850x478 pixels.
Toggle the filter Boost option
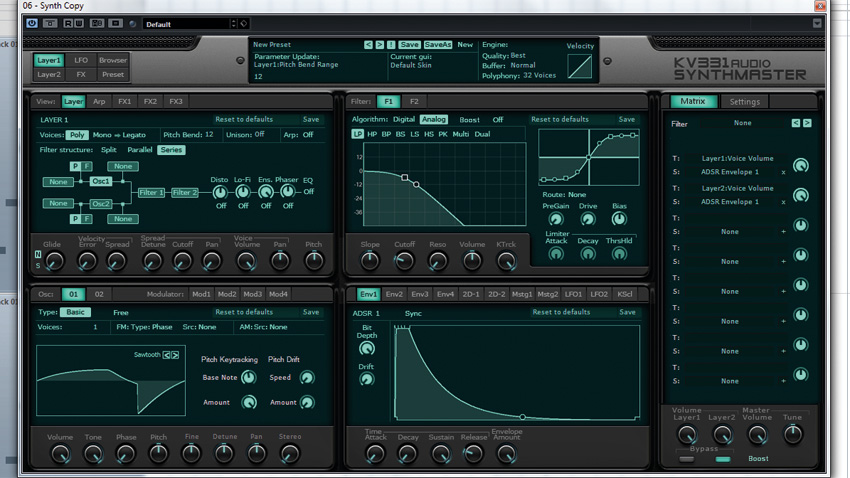tap(469, 120)
